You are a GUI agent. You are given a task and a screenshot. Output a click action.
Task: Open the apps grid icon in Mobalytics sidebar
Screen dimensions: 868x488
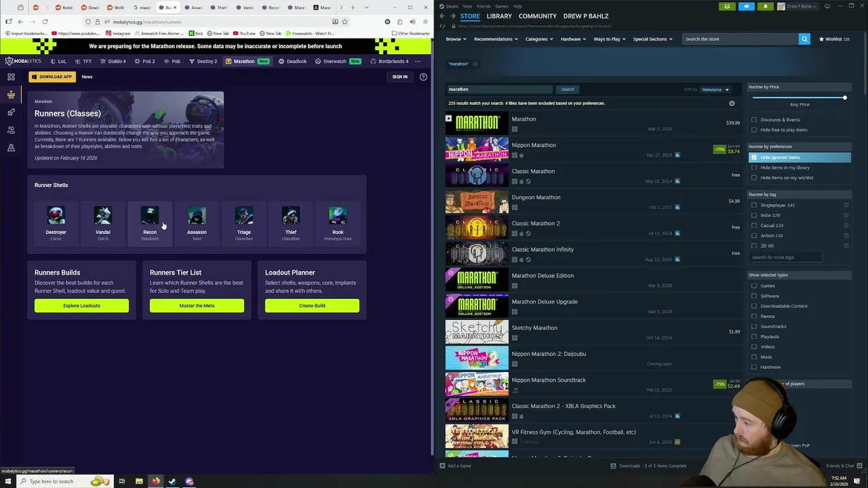11,77
